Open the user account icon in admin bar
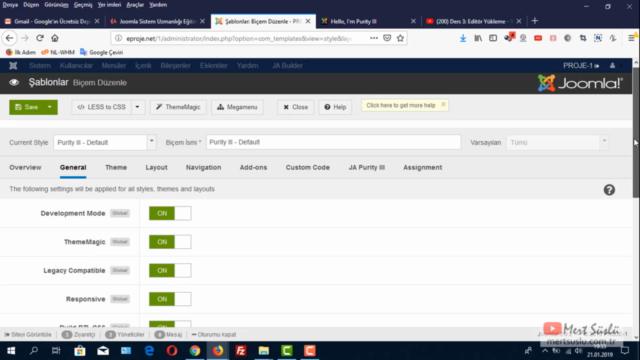 (x=612, y=65)
